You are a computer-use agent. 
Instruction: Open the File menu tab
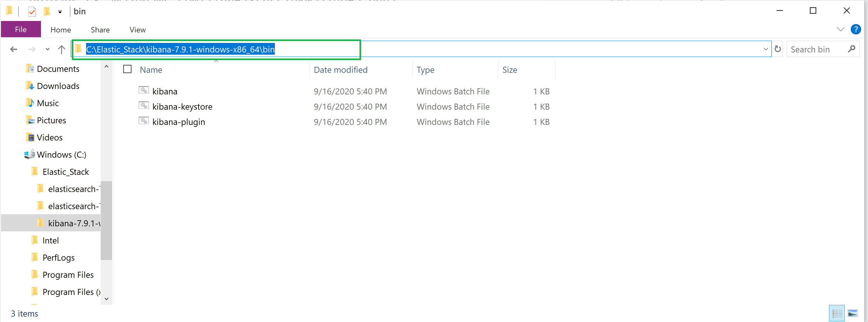click(x=21, y=30)
